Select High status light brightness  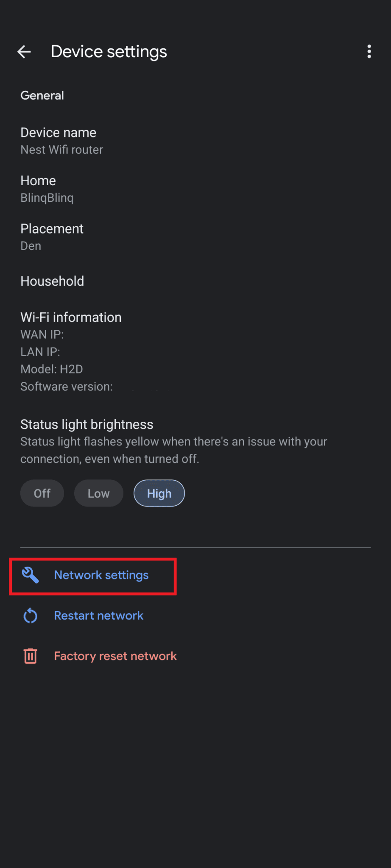pos(159,493)
